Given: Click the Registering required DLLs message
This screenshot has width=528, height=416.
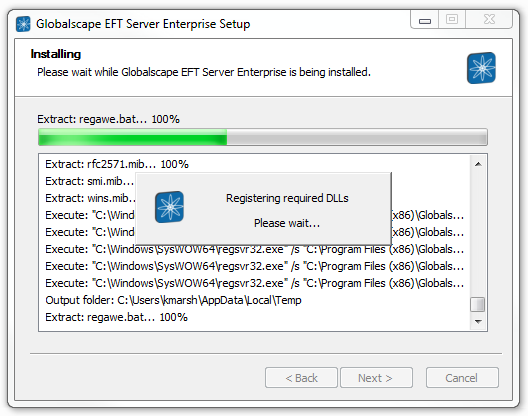Looking at the screenshot, I should point(287,198).
